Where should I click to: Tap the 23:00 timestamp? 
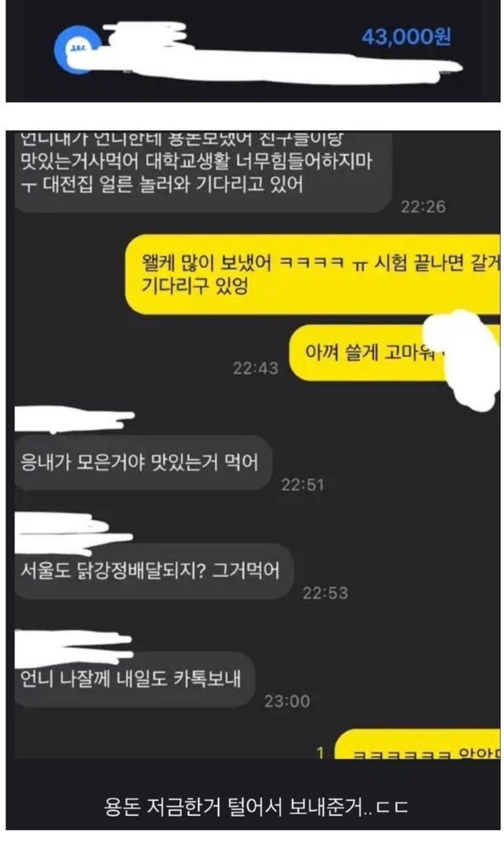(287, 701)
